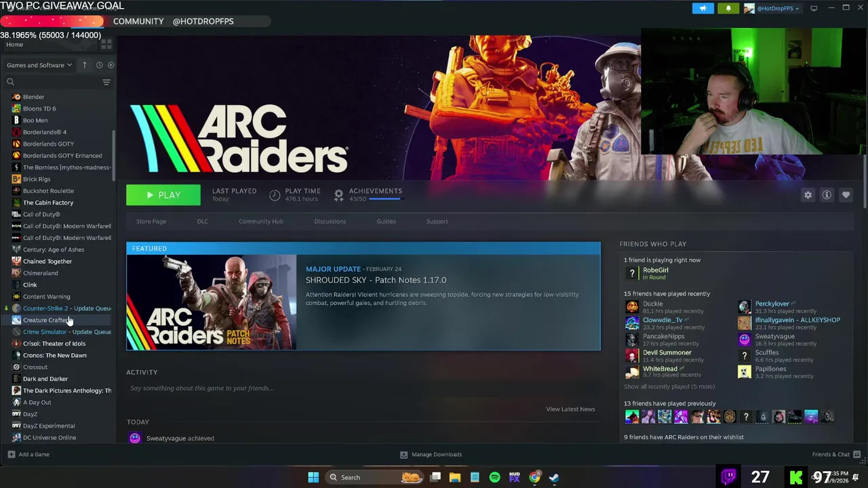868x488 pixels.
Task: Select Counter-Strike 2 - Update Queued entry
Action: [66, 308]
